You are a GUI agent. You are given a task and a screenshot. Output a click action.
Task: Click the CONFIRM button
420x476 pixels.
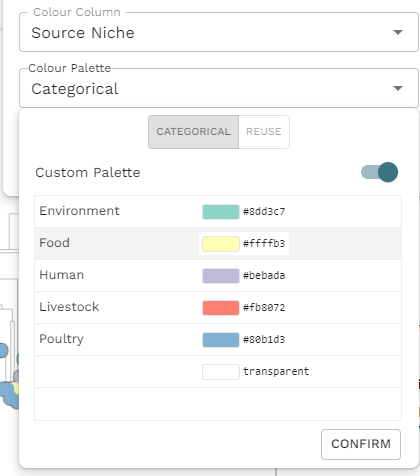pyautogui.click(x=361, y=444)
